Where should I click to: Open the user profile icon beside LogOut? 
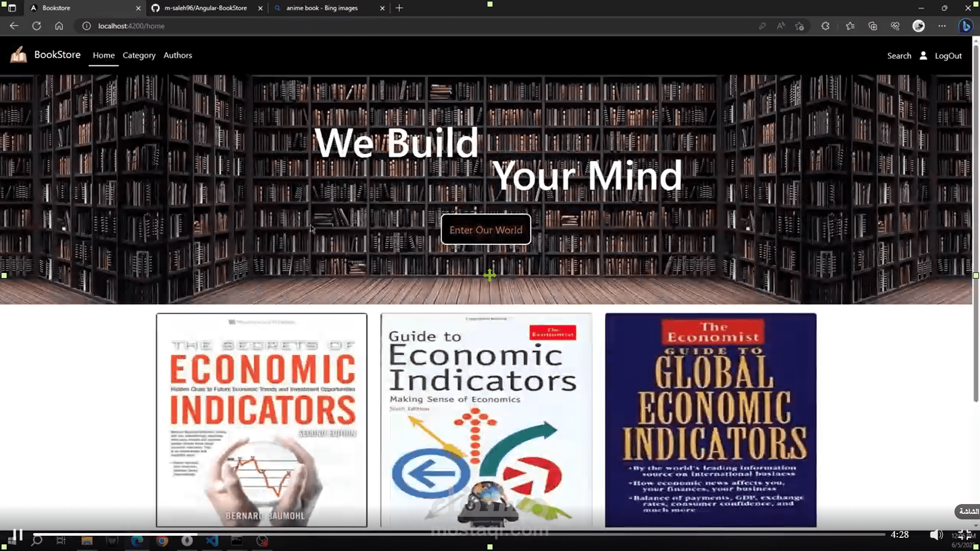click(923, 56)
